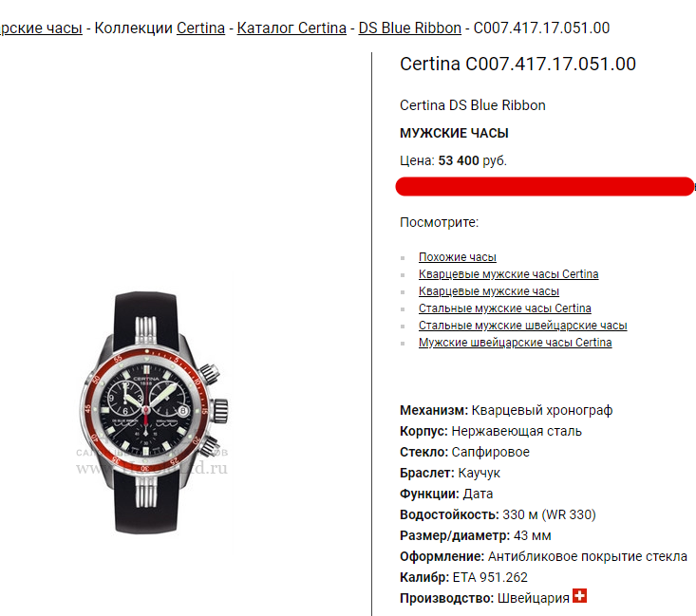Open Мужские швейцарские часы Certina link
The height and width of the screenshot is (616, 696).
point(515,343)
